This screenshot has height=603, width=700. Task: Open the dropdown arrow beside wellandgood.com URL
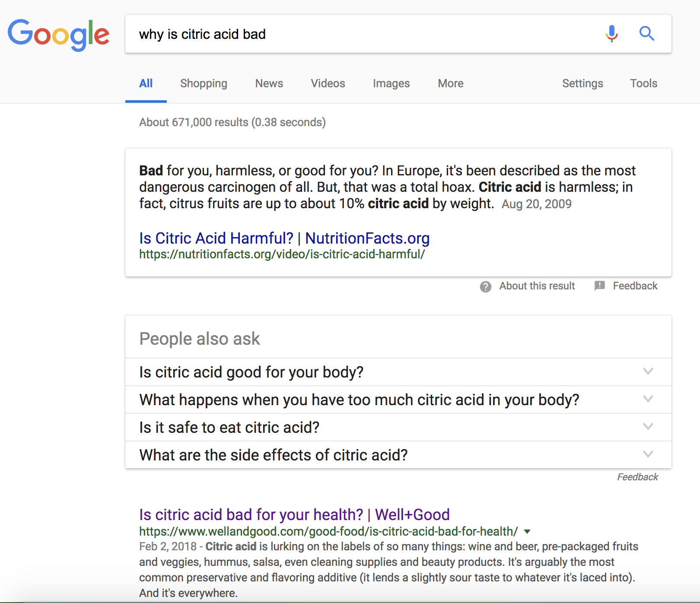coord(527,532)
